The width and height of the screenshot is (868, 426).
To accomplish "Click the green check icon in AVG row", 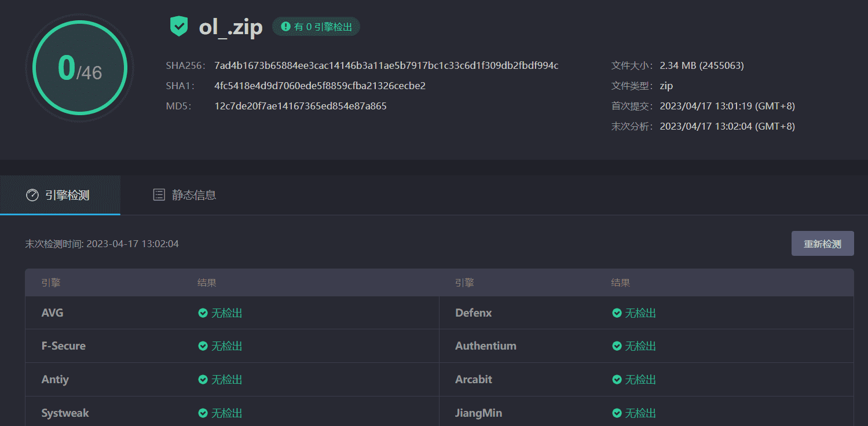I will click(203, 313).
